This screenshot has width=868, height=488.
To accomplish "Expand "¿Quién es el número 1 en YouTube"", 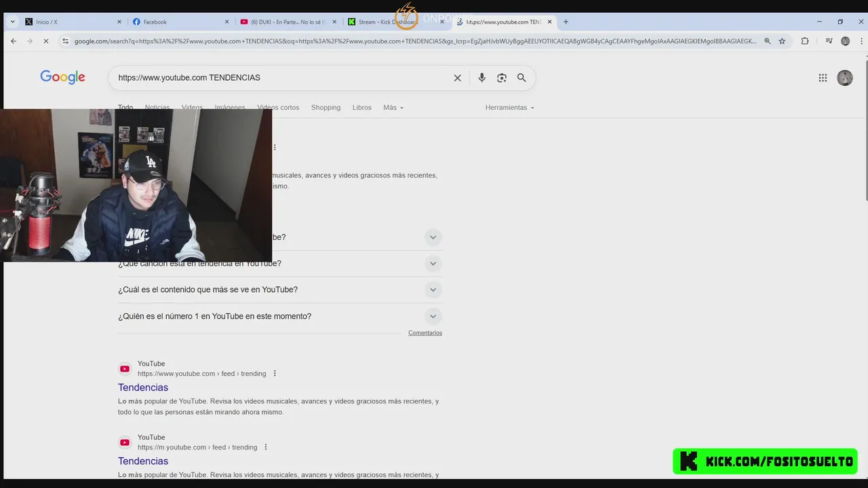I will pos(433,317).
